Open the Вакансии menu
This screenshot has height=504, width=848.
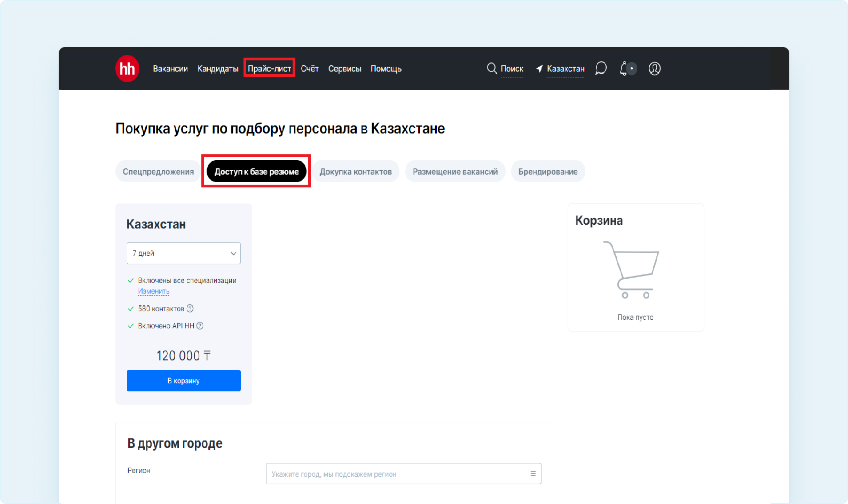coord(170,68)
